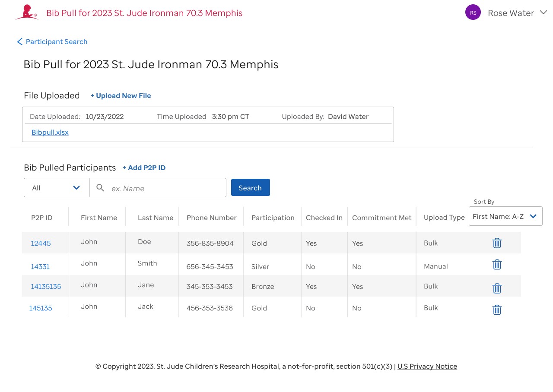The image size is (553, 392).
Task: Open the Bibpull.xlsx file
Action: (x=50, y=132)
